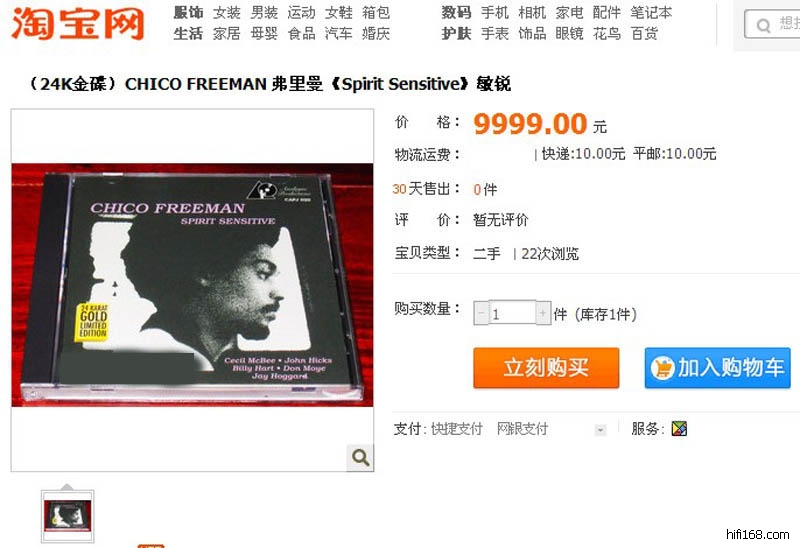The width and height of the screenshot is (800, 548).
Task: Click 立刻购买 buy now button
Action: click(546, 368)
